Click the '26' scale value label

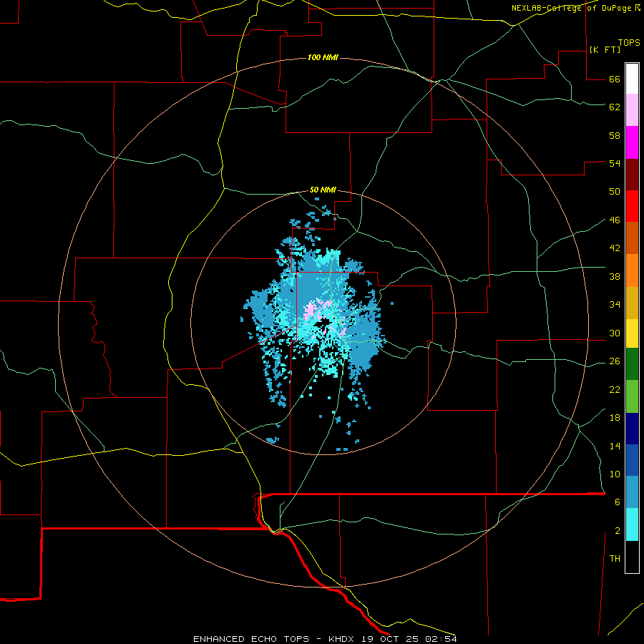pyautogui.click(x=615, y=361)
